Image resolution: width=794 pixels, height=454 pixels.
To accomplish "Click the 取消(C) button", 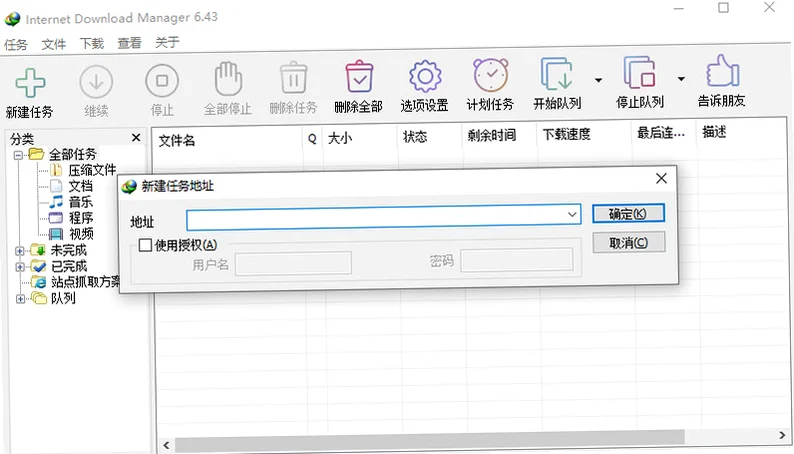I will tap(629, 242).
